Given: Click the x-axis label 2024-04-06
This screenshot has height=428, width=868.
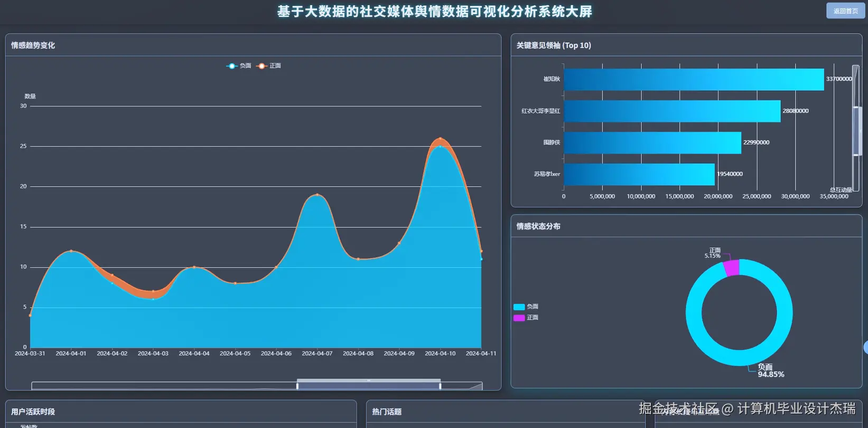Looking at the screenshot, I should (276, 354).
